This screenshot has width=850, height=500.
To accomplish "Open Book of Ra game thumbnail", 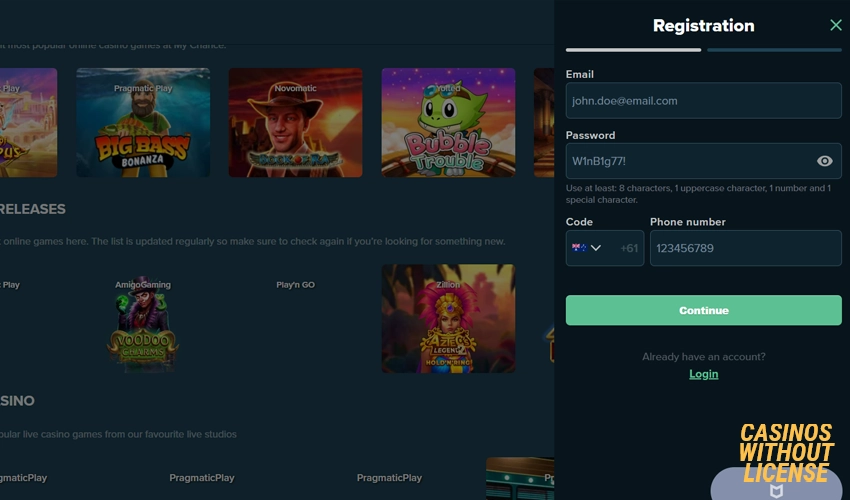I will point(295,123).
